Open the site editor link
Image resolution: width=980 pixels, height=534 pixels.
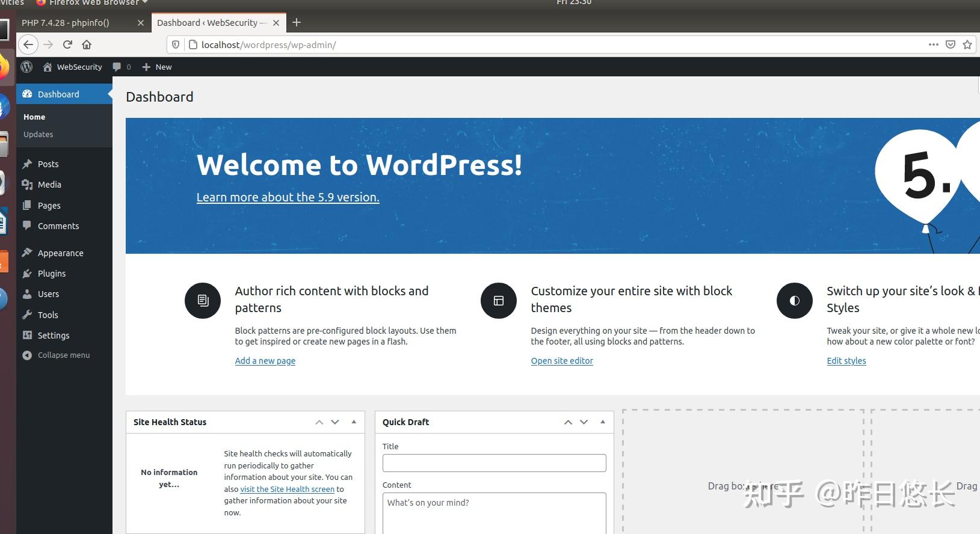click(x=562, y=361)
